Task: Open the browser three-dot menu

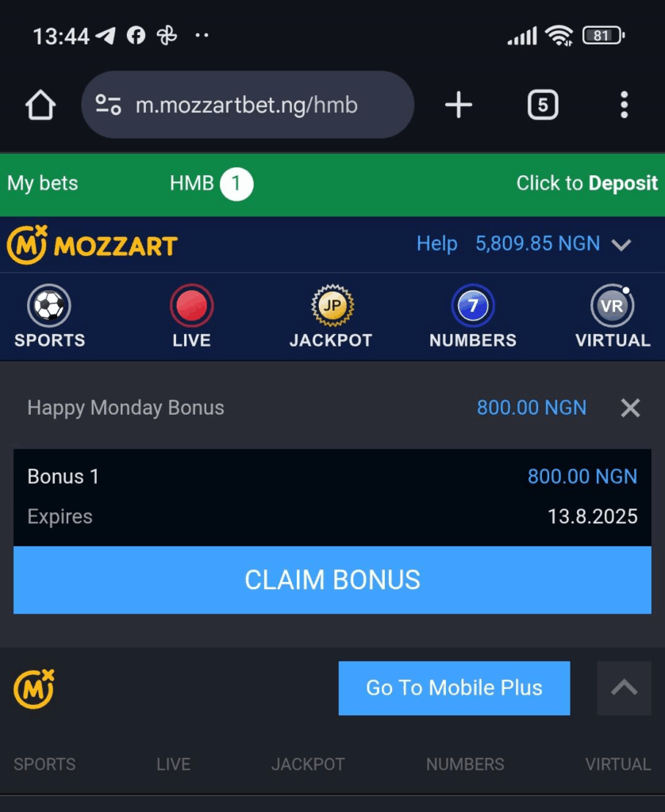Action: [624, 105]
